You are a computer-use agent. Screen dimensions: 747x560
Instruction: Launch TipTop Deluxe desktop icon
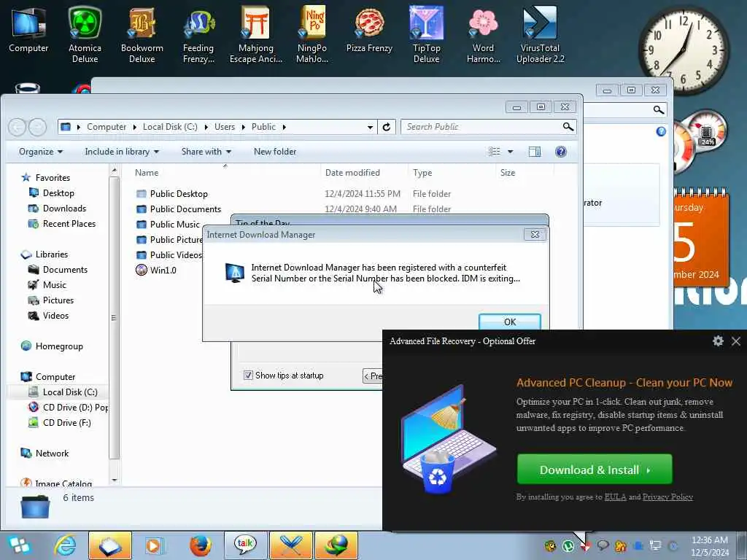point(426,35)
